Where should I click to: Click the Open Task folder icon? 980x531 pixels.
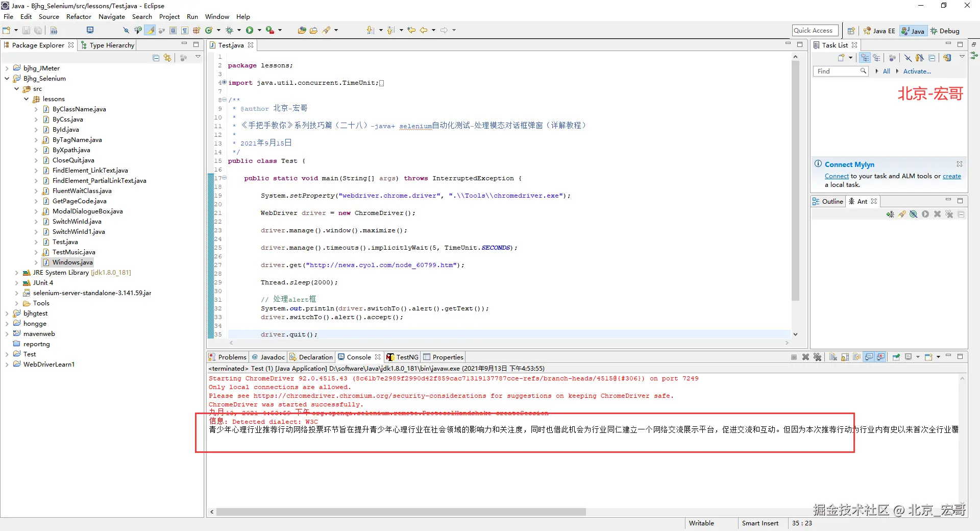point(313,31)
